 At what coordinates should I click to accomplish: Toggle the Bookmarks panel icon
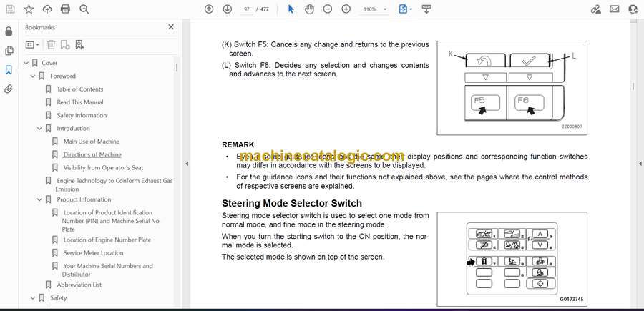(9, 70)
